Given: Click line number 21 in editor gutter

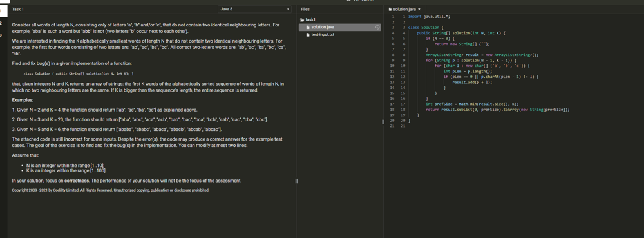Looking at the screenshot, I should click(x=402, y=126).
